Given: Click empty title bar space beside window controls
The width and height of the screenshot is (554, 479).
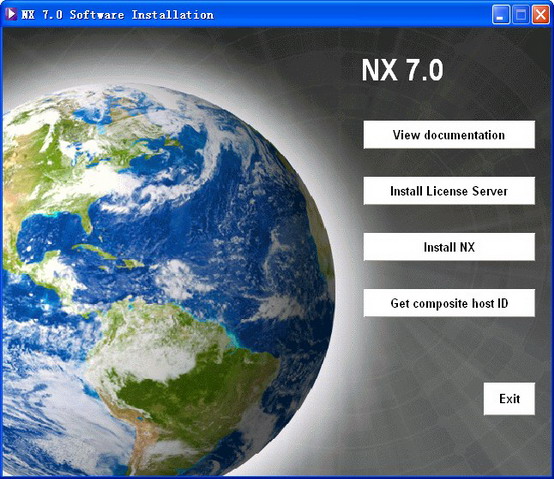Looking at the screenshot, I should (353, 15).
